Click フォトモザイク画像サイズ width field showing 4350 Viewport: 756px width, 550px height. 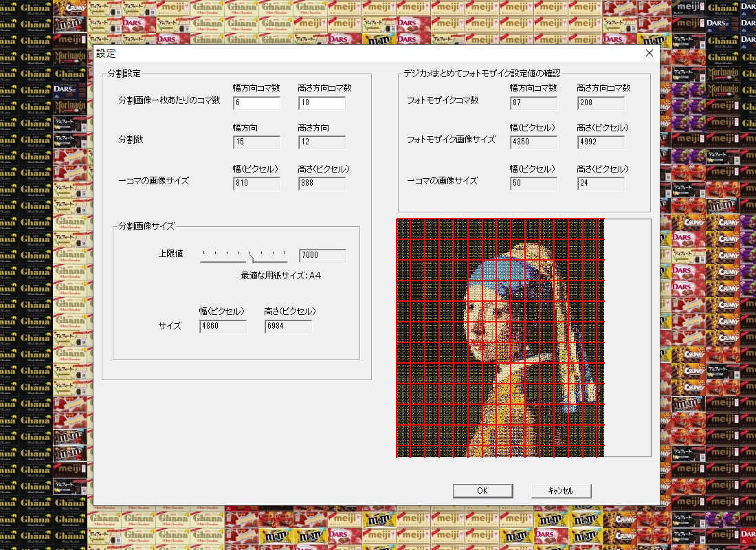pyautogui.click(x=534, y=142)
